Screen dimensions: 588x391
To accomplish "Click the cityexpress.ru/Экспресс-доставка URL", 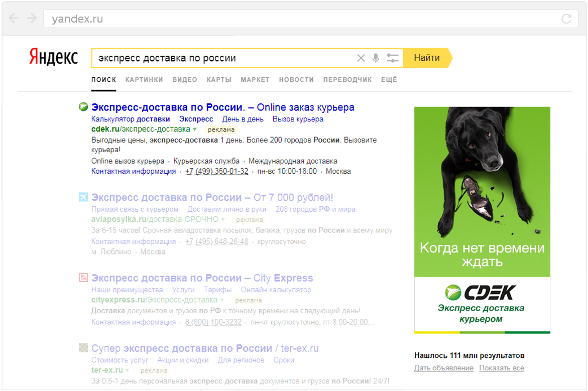I will (x=154, y=300).
